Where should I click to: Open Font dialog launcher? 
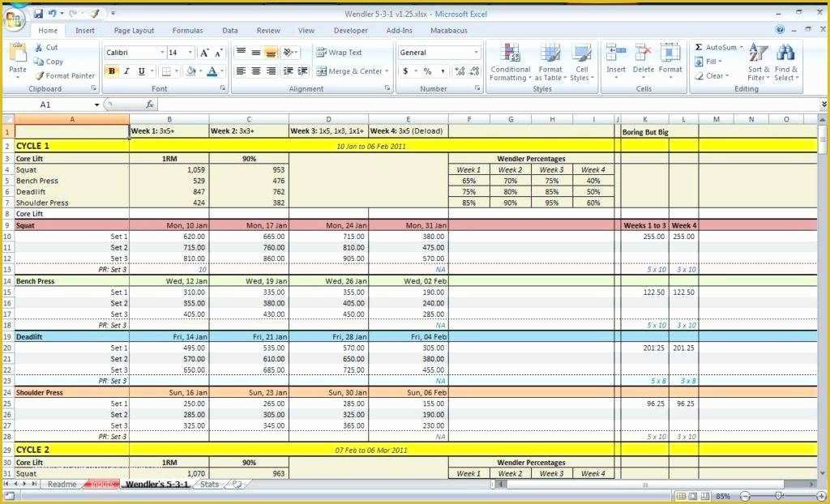pyautogui.click(x=223, y=88)
